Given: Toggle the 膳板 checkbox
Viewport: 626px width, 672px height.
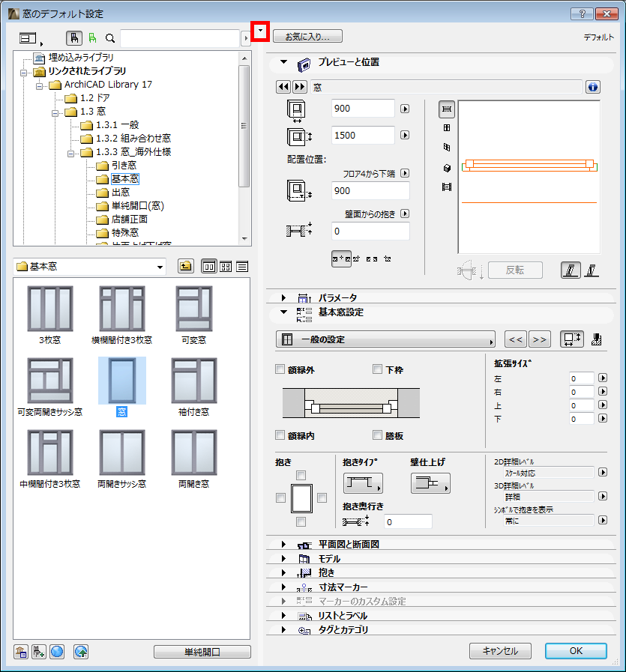Looking at the screenshot, I should click(379, 435).
